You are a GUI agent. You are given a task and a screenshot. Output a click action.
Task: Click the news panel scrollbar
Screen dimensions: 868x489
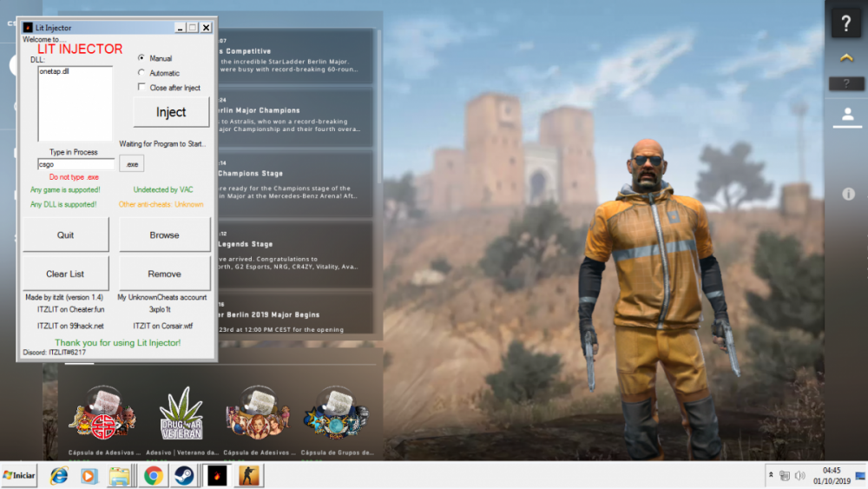pos(379,105)
